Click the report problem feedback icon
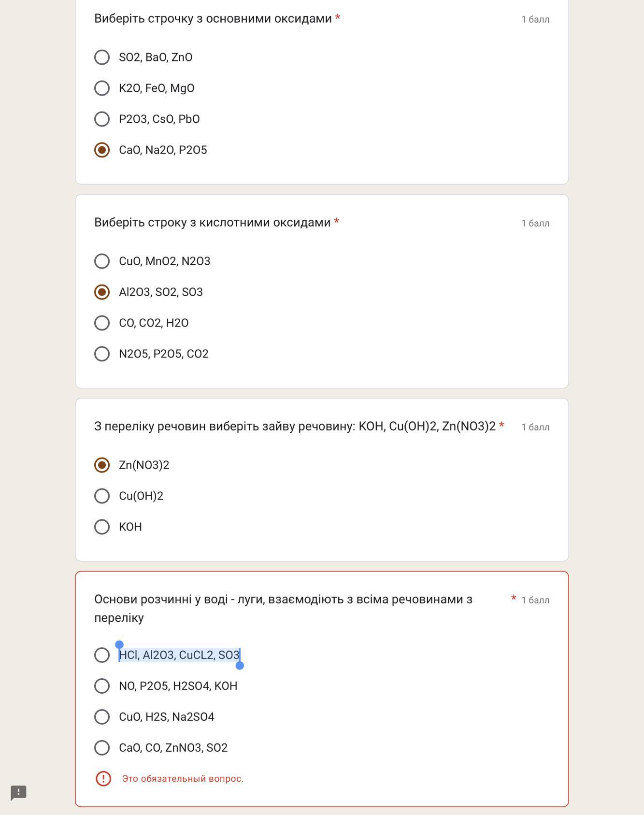This screenshot has height=815, width=644. click(18, 792)
